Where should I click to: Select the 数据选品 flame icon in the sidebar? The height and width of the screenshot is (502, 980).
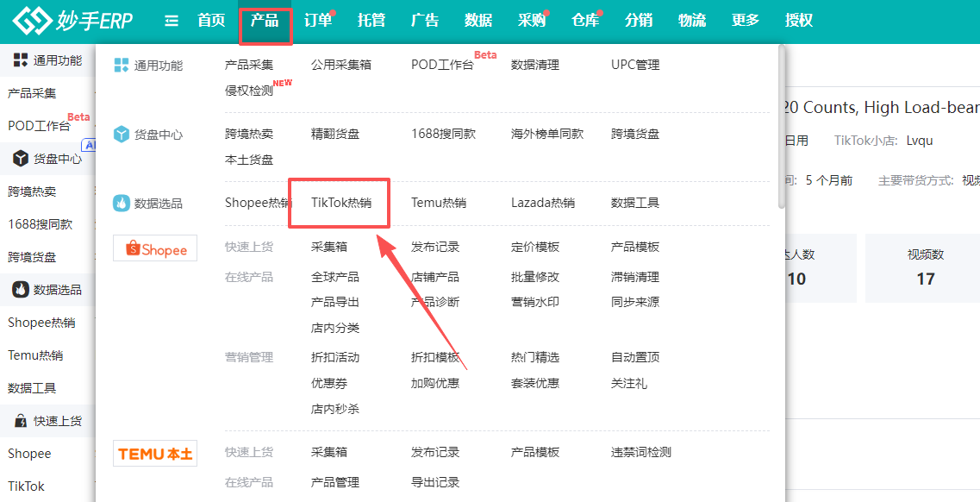(21, 290)
